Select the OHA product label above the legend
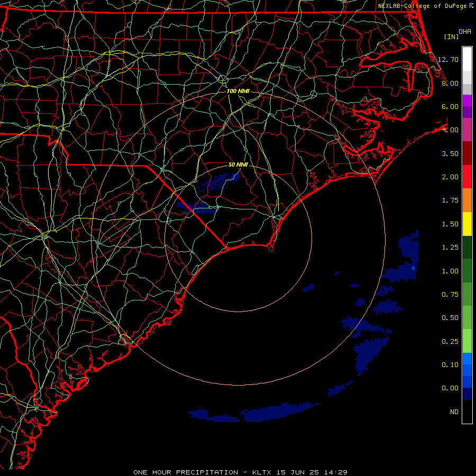Screen dimensions: 476x476 pyautogui.click(x=464, y=32)
